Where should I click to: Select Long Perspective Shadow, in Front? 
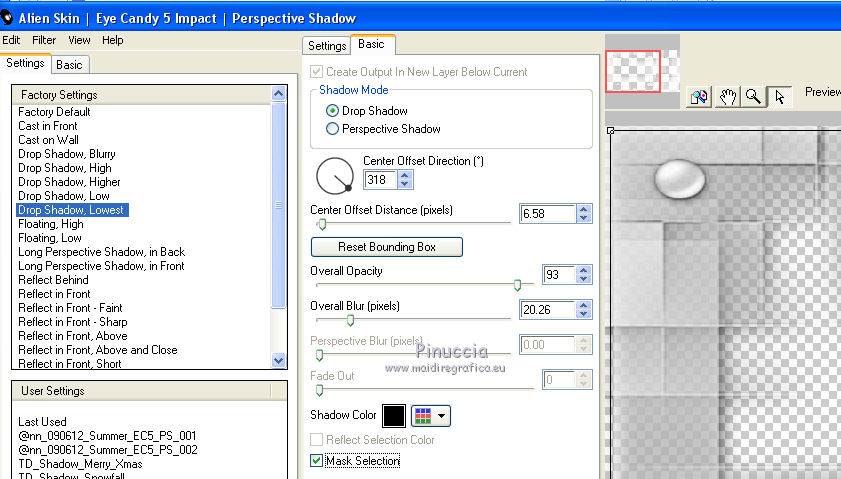click(101, 266)
